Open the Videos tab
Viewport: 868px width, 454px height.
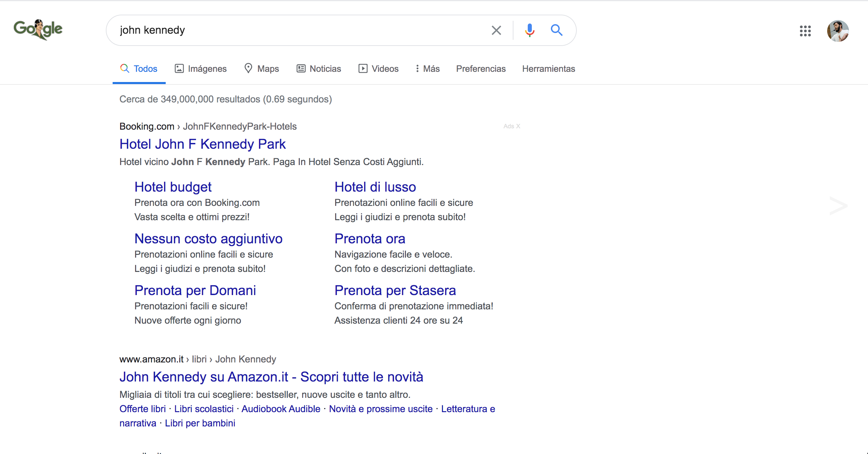tap(378, 69)
